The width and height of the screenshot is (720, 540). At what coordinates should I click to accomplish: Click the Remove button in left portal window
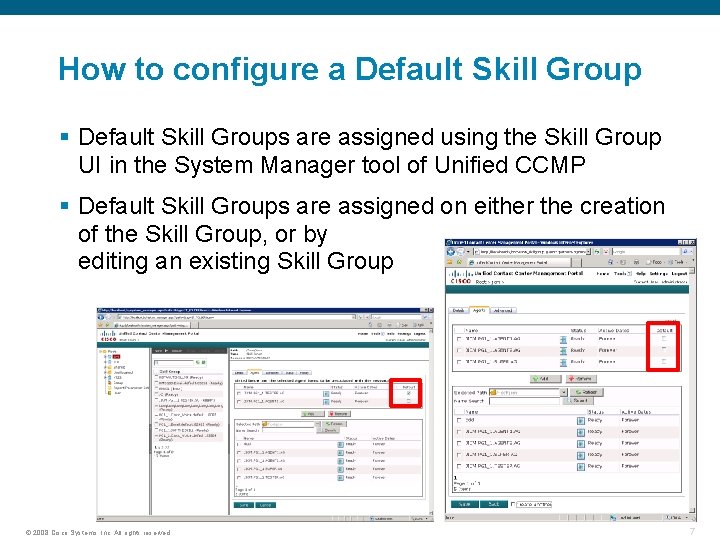click(x=339, y=414)
